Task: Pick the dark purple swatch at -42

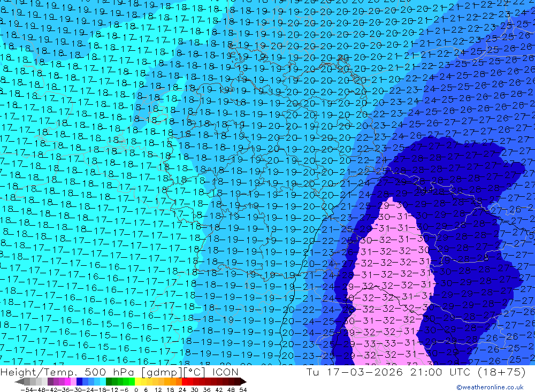Action: 50,381
